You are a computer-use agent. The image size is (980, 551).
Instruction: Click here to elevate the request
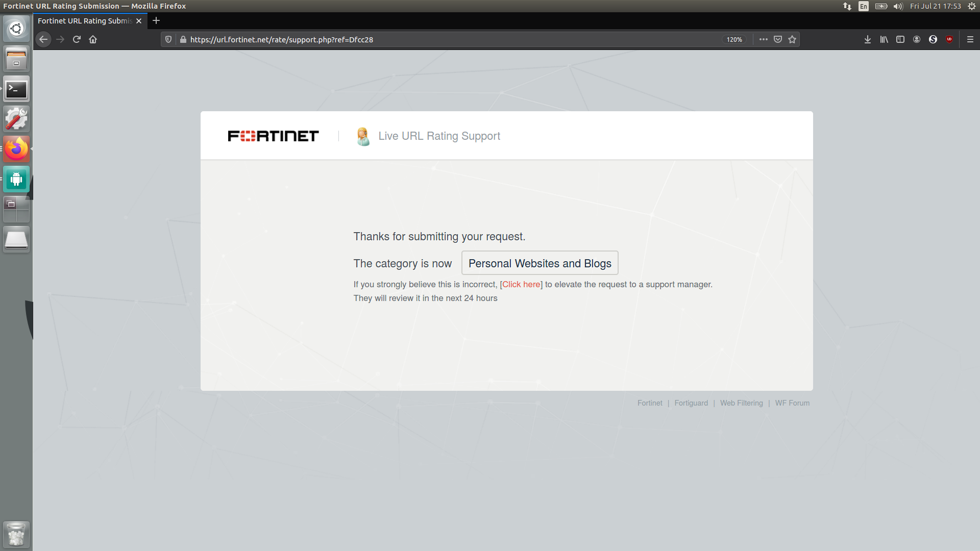521,284
